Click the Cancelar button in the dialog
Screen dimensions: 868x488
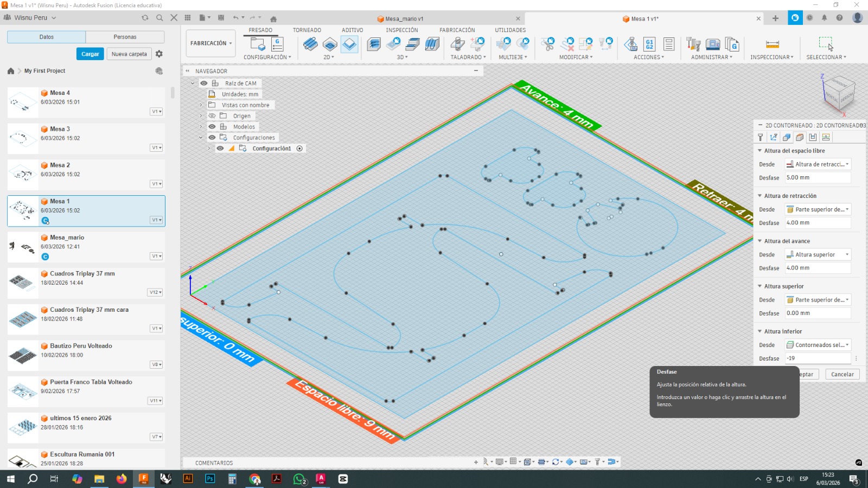(x=842, y=374)
